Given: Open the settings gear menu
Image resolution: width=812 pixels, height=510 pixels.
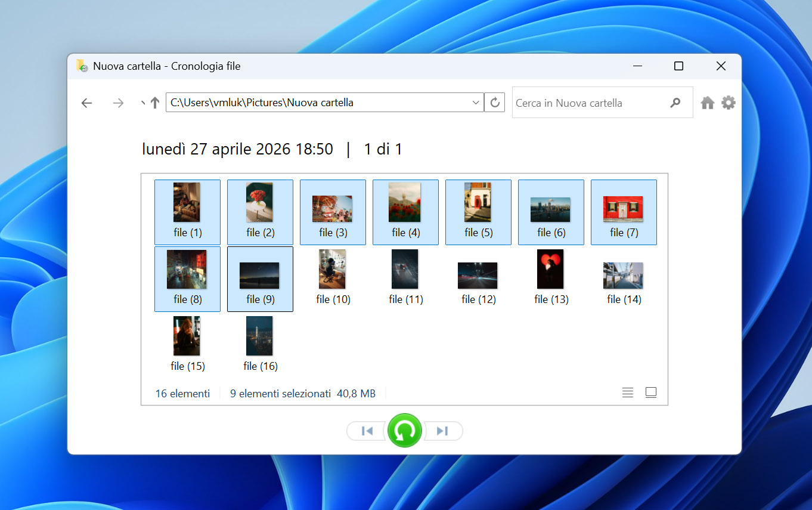Looking at the screenshot, I should [x=729, y=103].
